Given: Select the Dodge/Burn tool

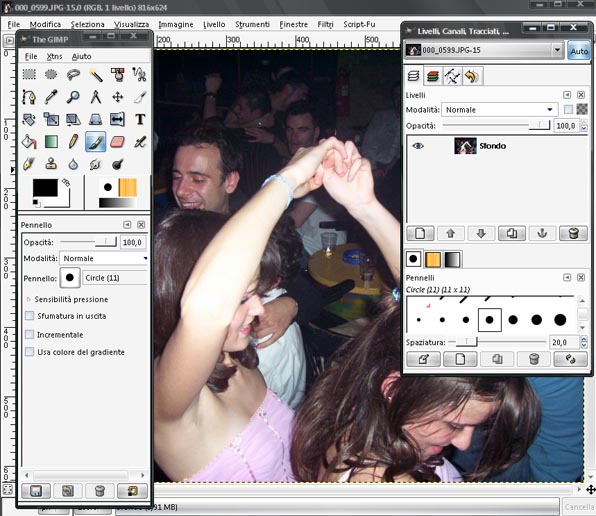Looking at the screenshot, I should tap(117, 164).
